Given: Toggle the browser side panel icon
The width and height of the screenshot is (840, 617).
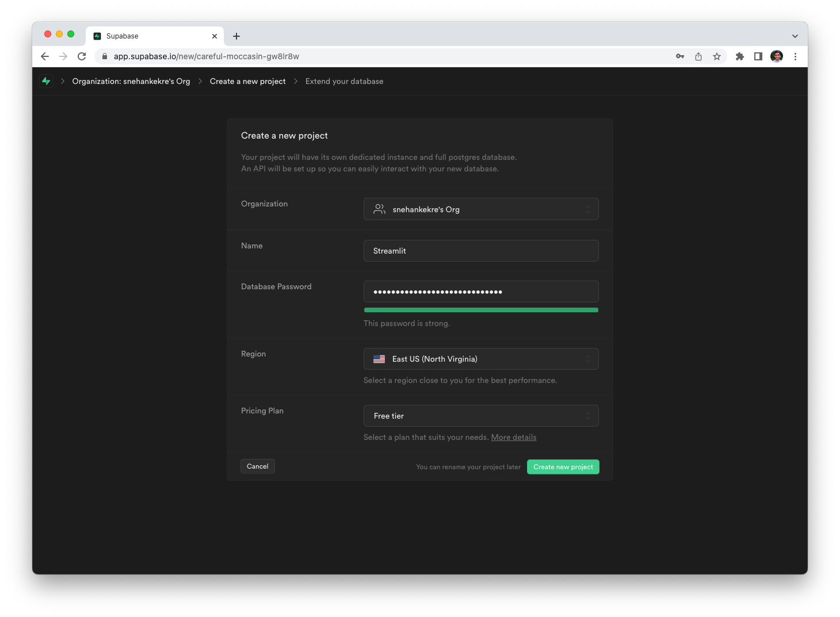Looking at the screenshot, I should pos(758,56).
